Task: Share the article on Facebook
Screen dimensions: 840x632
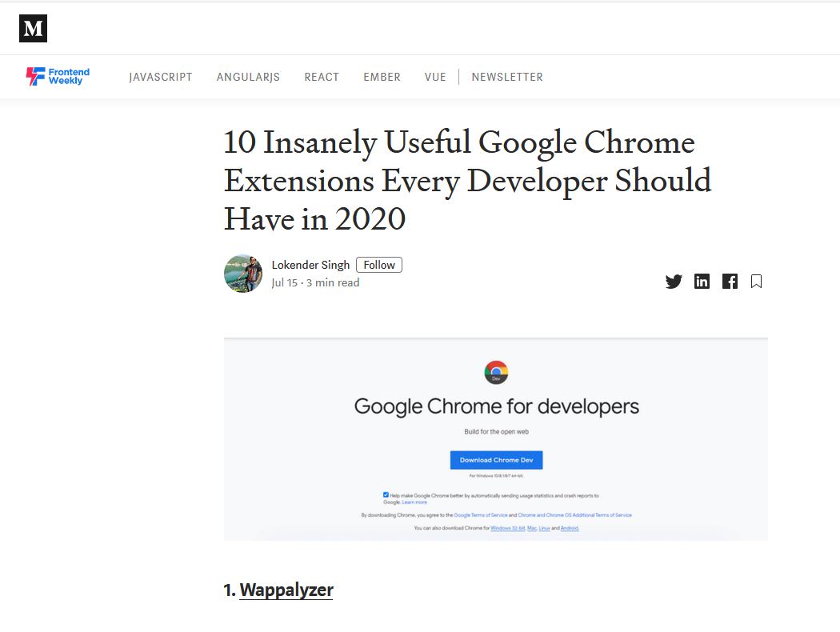Action: pos(730,281)
